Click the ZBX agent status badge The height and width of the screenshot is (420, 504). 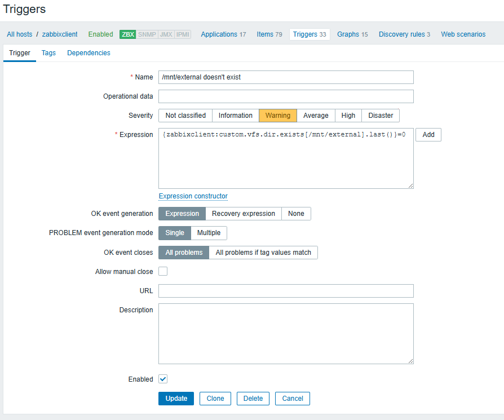click(x=128, y=34)
